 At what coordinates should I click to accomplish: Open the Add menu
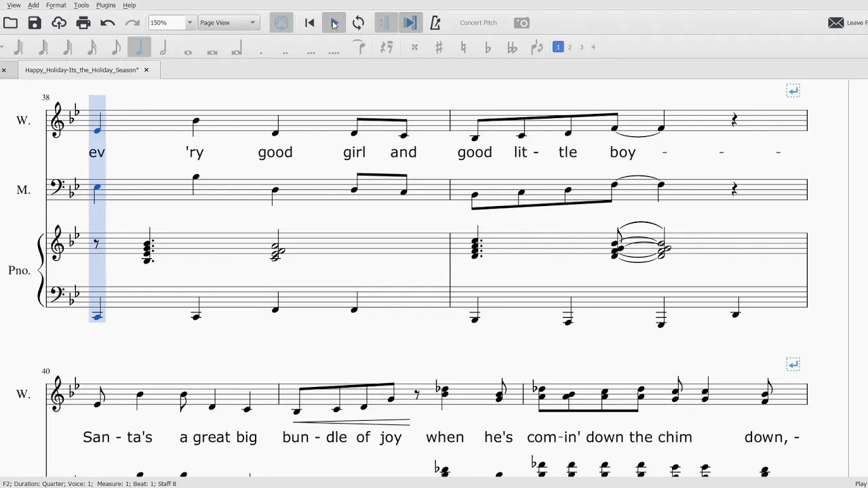pos(33,5)
